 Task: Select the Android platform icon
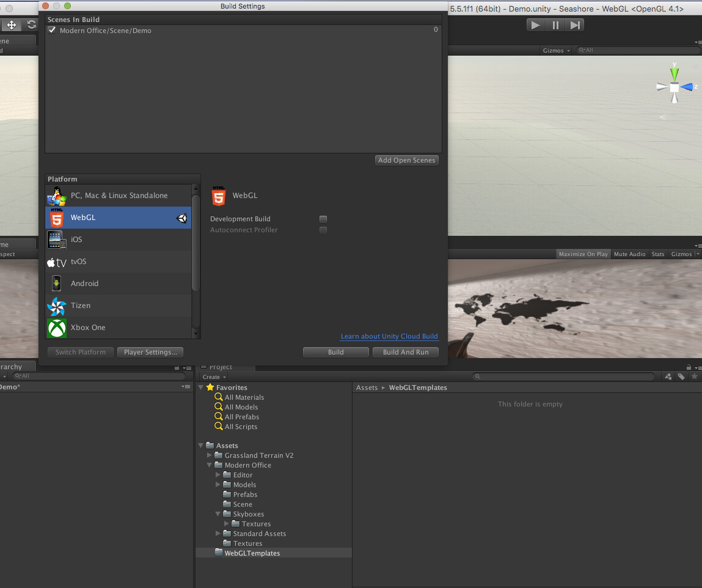pyautogui.click(x=56, y=283)
